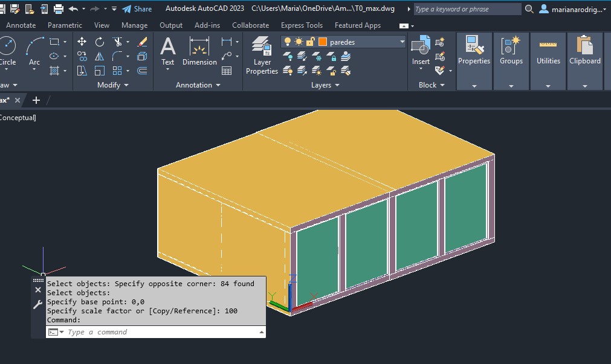Open the Properties panel button
The height and width of the screenshot is (364, 611).
[x=474, y=53]
